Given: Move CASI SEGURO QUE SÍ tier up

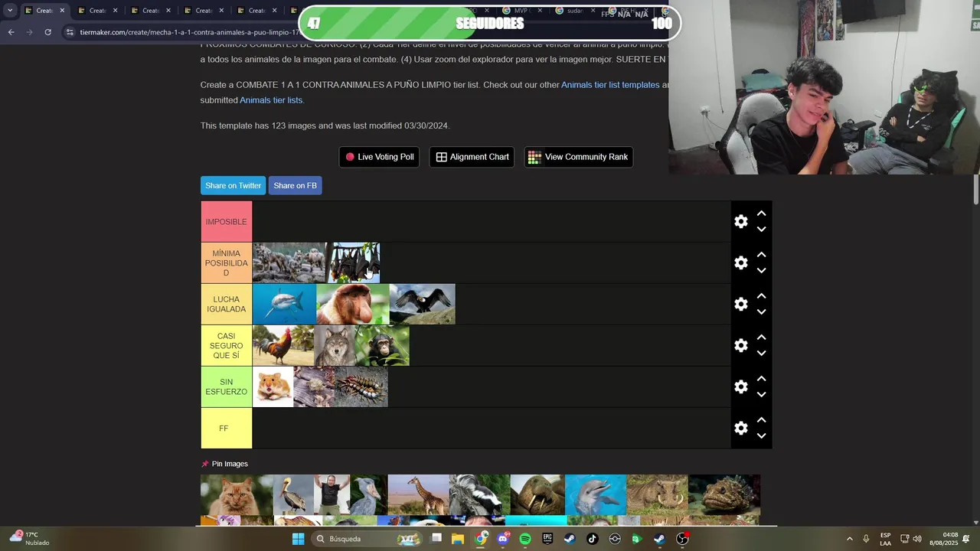Looking at the screenshot, I should click(761, 337).
